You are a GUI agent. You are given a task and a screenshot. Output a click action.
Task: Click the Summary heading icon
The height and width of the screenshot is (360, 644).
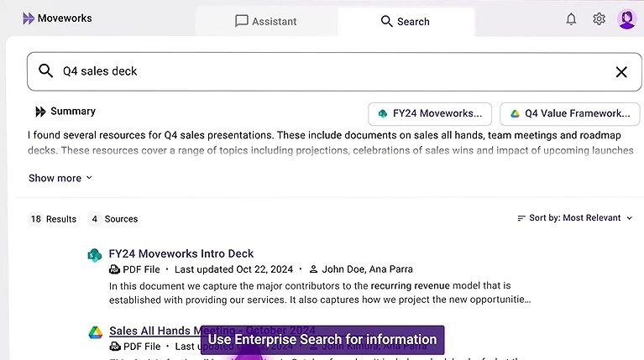[40, 112]
